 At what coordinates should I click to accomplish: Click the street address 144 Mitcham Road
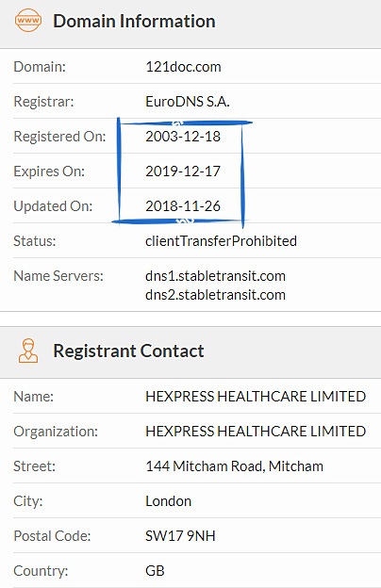pos(206,466)
